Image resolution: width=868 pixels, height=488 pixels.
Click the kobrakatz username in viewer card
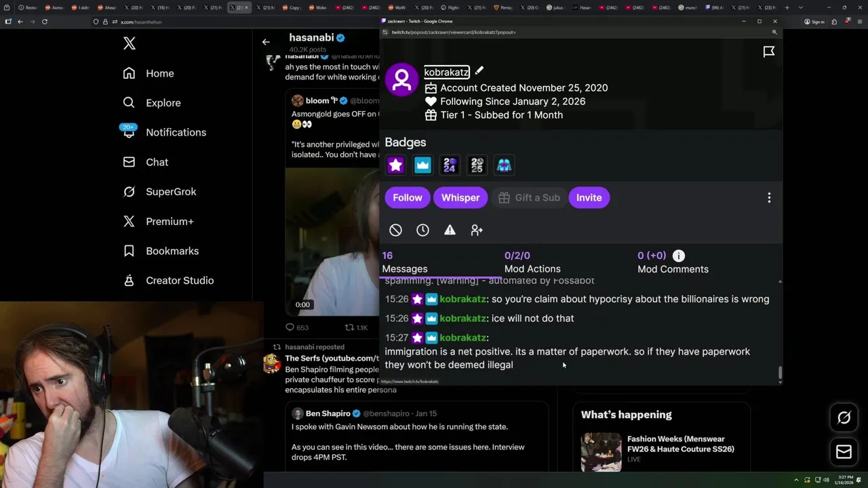446,72
